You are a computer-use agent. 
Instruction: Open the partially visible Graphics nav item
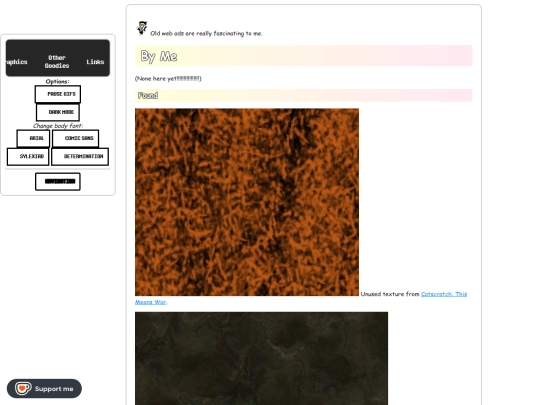coord(17,62)
